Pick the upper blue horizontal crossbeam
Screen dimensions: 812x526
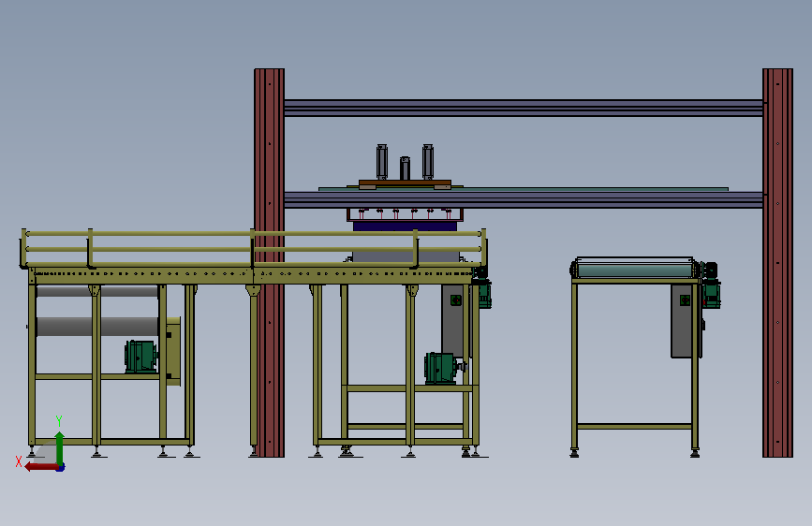point(523,108)
